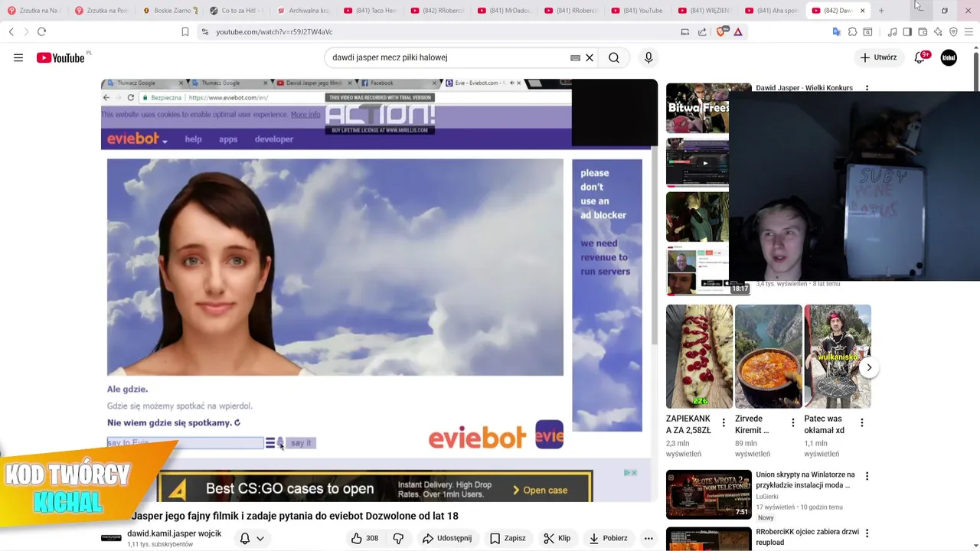Viewport: 980px width, 551px height.
Task: Like the video with thumbs up
Action: click(365, 538)
